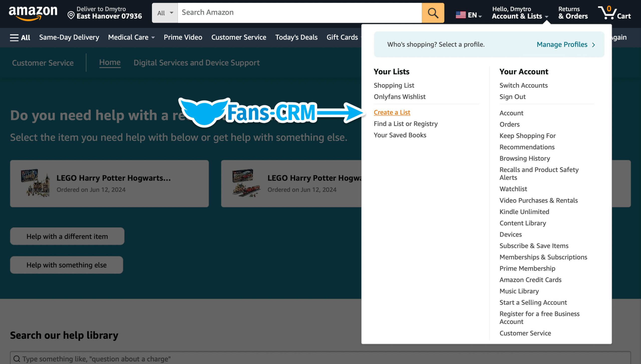Open Watchlist

[x=513, y=189]
